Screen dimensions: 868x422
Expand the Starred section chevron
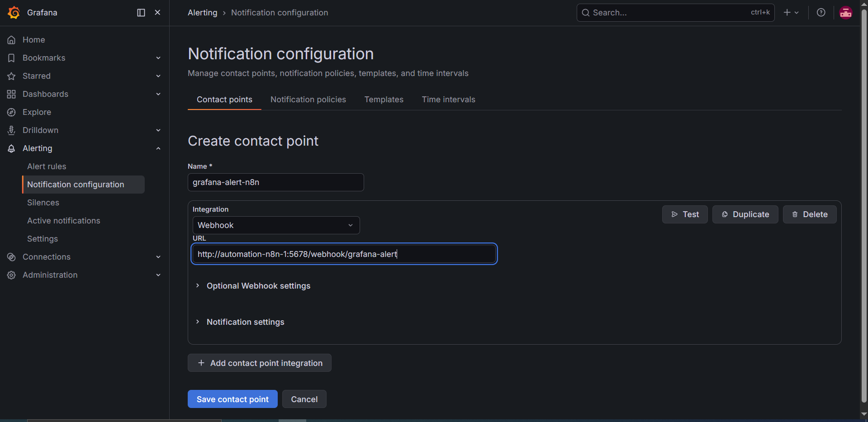[x=158, y=76]
